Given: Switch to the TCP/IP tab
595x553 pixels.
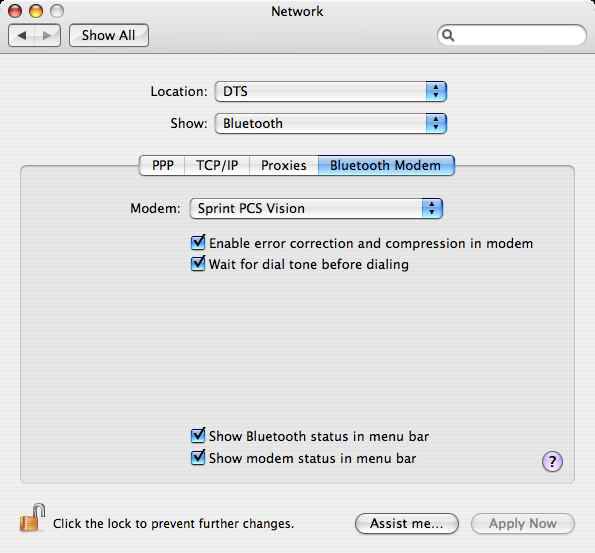Looking at the screenshot, I should 217,165.
